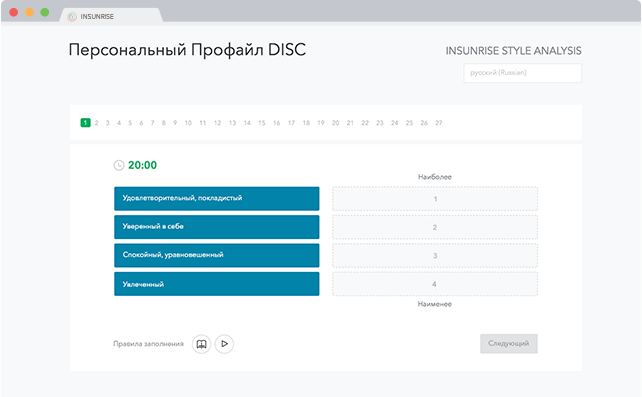Click the Следующий button
642x397 pixels.
pos(509,343)
